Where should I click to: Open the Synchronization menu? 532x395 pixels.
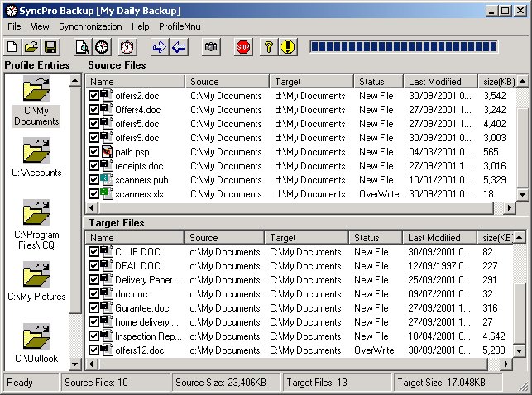[90, 26]
